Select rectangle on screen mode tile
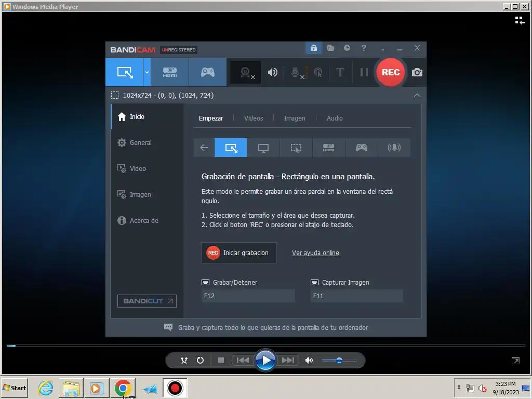The width and height of the screenshot is (532, 399). click(x=231, y=148)
